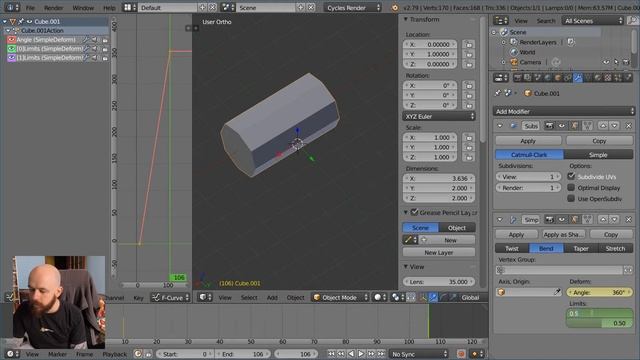
Task: Delete current Scene with X button
Action: tap(311, 7)
